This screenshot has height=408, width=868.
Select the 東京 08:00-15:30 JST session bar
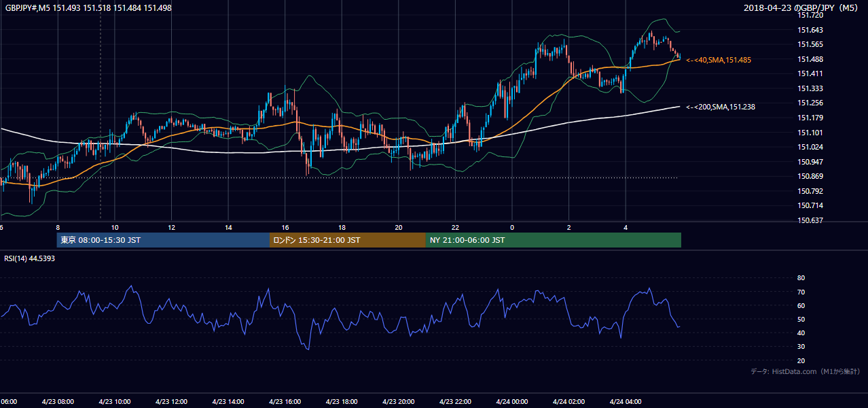pos(163,240)
